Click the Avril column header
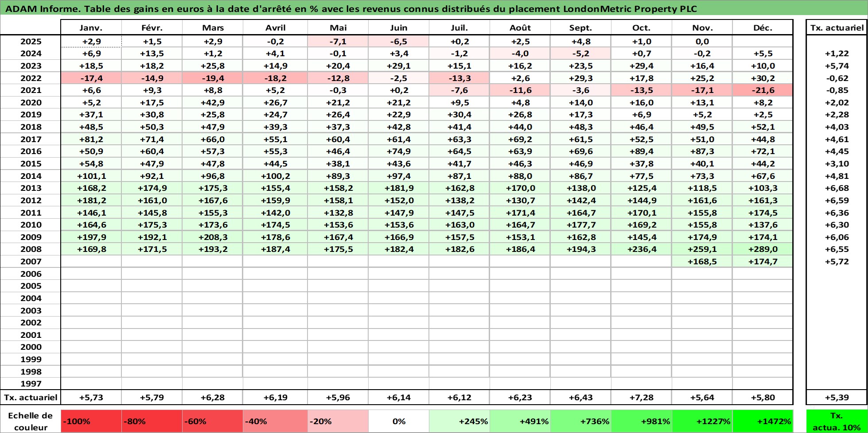 tap(275, 27)
